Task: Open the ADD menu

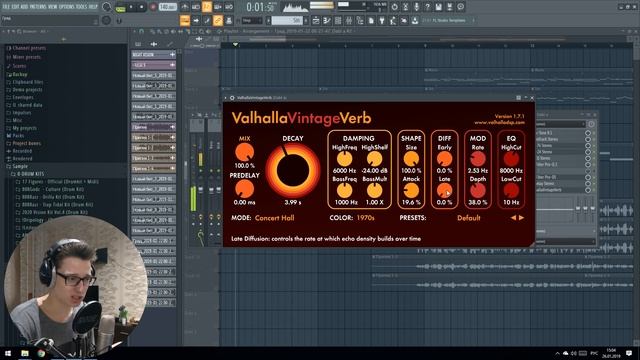Action: click(24, 7)
